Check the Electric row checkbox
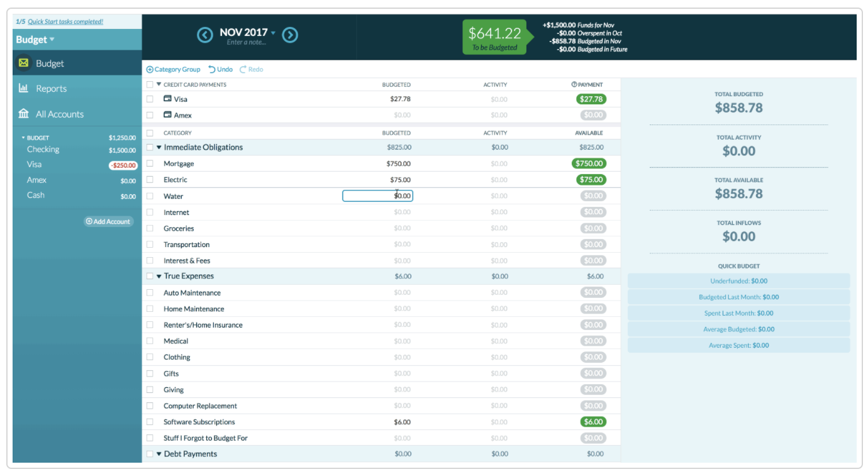The image size is (868, 474). 150,180
